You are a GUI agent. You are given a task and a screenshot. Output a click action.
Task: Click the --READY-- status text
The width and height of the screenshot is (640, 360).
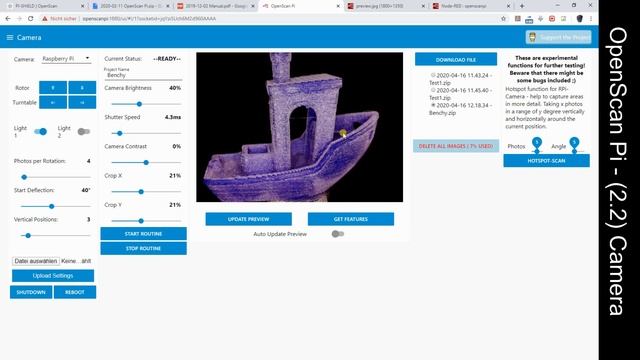(x=167, y=59)
